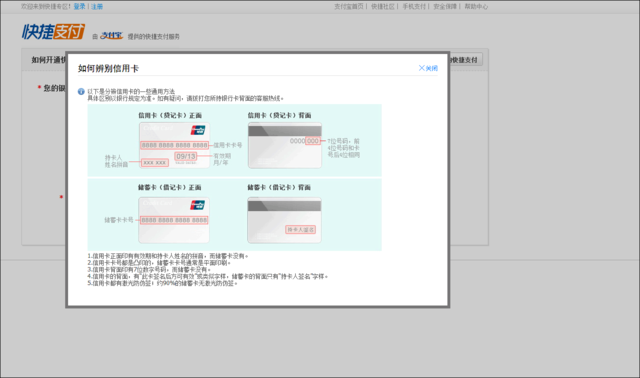Image resolution: width=640 pixels, height=378 pixels.
Task: Click the 持卡人姓名拼音 callout label
Action: tap(116, 161)
